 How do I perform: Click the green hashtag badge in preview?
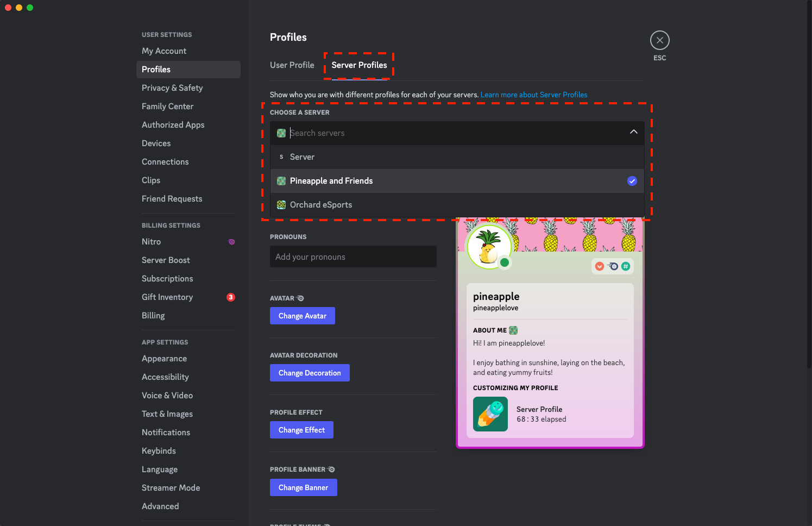coord(626,266)
